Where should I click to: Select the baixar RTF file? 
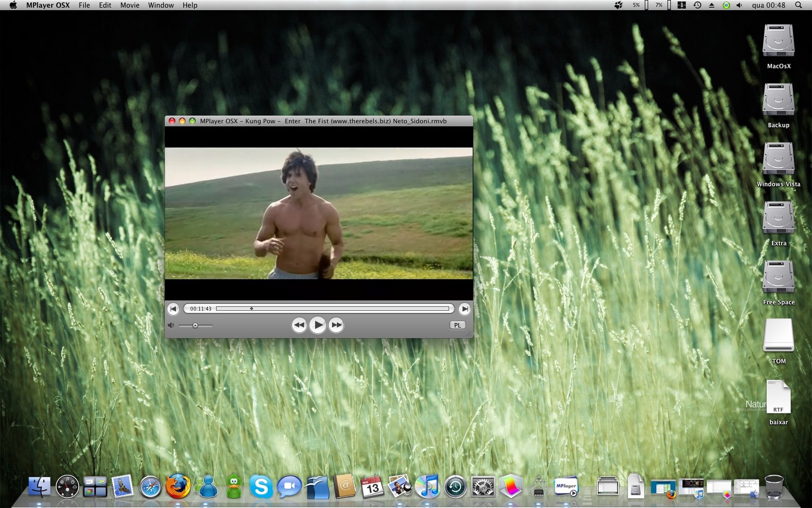coord(779,402)
